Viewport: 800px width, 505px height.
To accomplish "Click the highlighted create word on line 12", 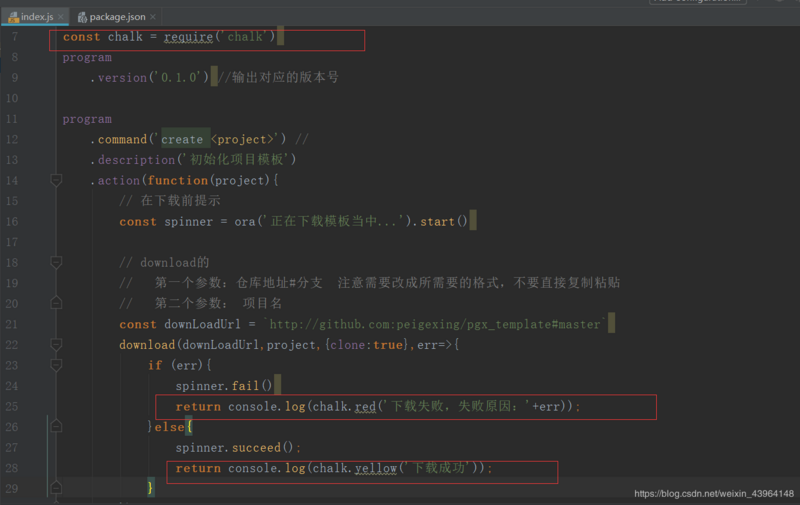I will coord(182,139).
